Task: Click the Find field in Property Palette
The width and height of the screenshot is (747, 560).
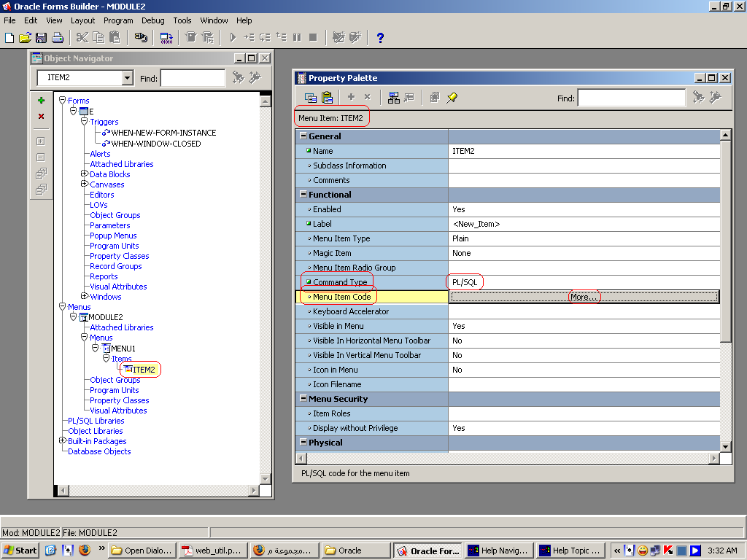Action: [x=631, y=98]
